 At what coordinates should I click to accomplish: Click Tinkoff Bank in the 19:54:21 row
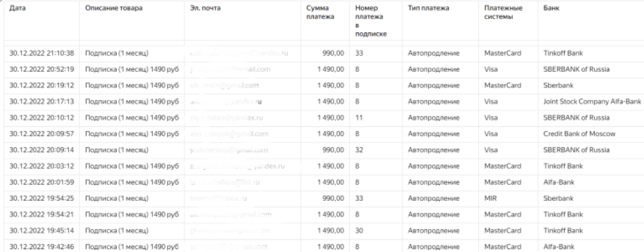click(x=563, y=214)
